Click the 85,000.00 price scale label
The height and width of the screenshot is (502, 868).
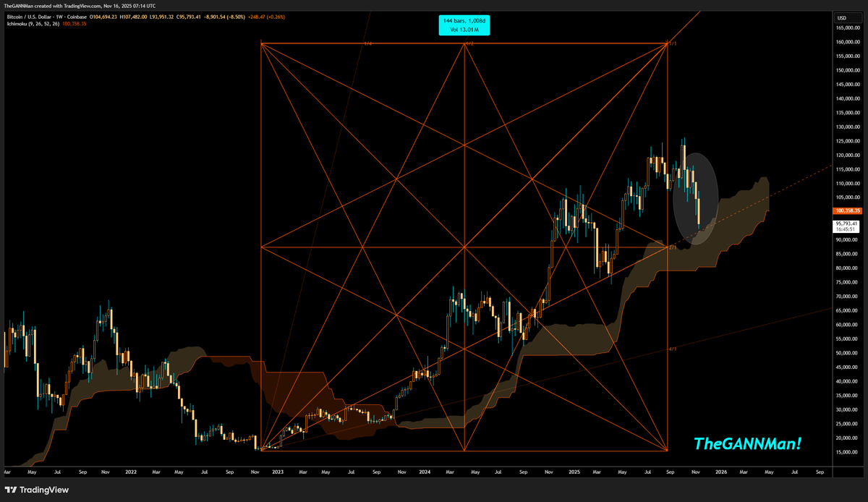click(848, 254)
